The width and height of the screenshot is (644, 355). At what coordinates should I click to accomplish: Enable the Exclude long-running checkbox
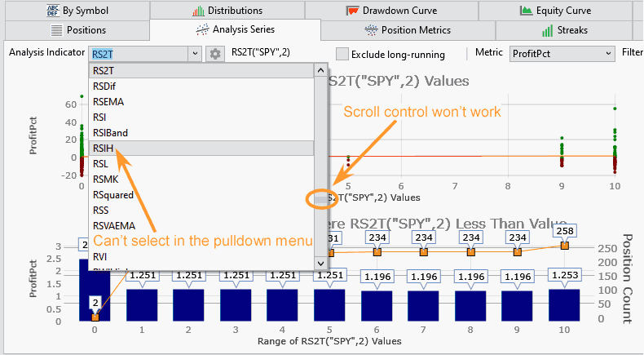343,54
